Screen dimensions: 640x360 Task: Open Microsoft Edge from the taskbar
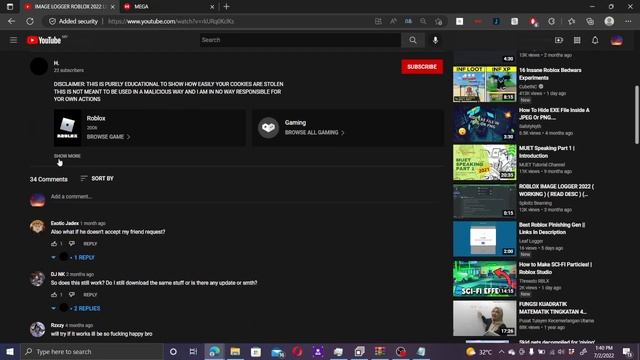tap(214, 351)
